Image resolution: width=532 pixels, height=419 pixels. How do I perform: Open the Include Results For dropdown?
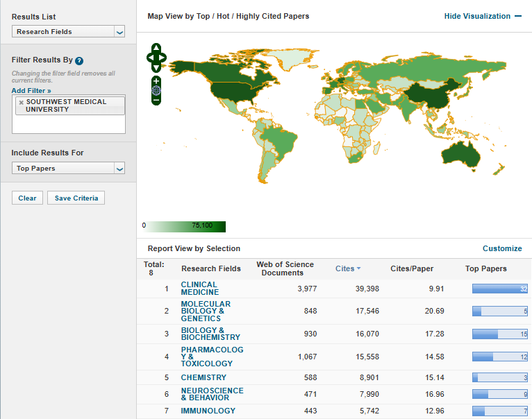(68, 168)
